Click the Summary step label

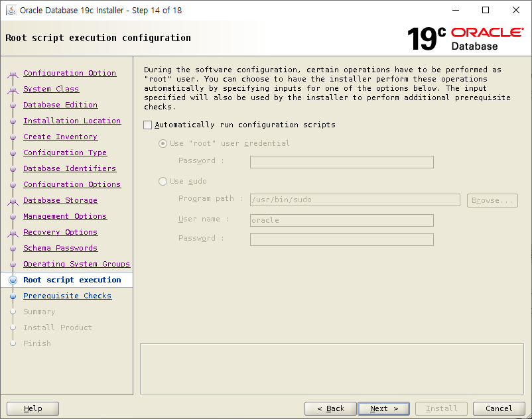[39, 312]
